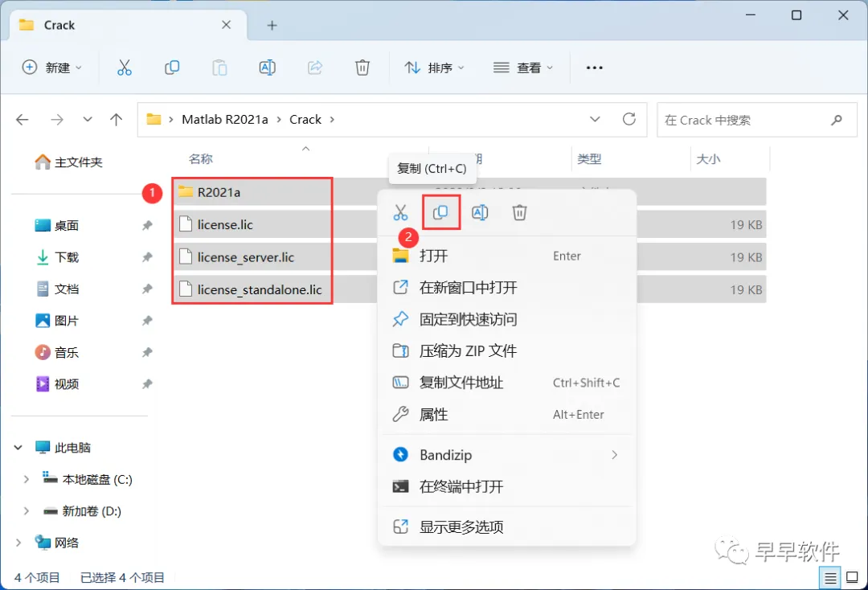The image size is (868, 590).
Task: Expand 本地磁盘 (C:) tree node
Action: pyautogui.click(x=26, y=479)
